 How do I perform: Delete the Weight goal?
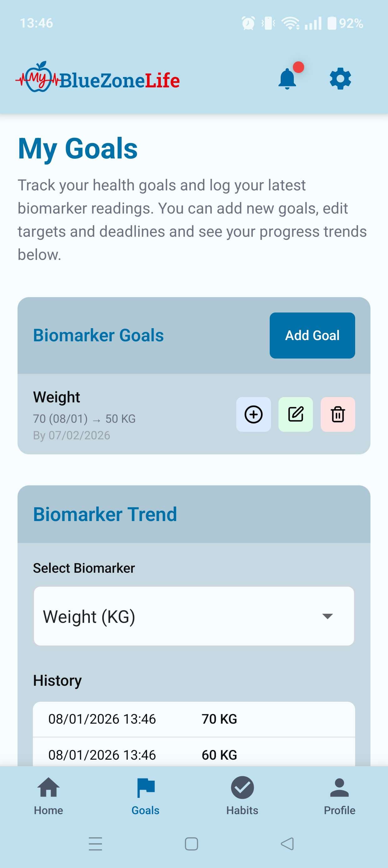338,414
